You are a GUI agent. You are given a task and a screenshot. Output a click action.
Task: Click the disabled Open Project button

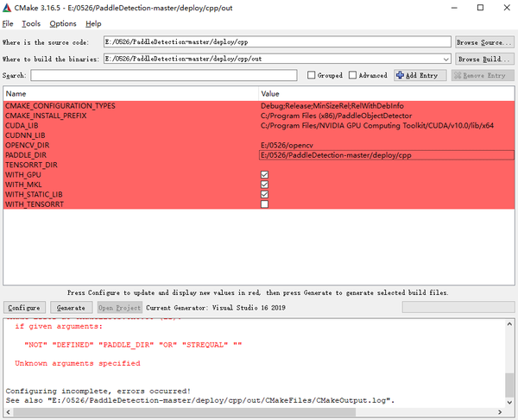[120, 308]
